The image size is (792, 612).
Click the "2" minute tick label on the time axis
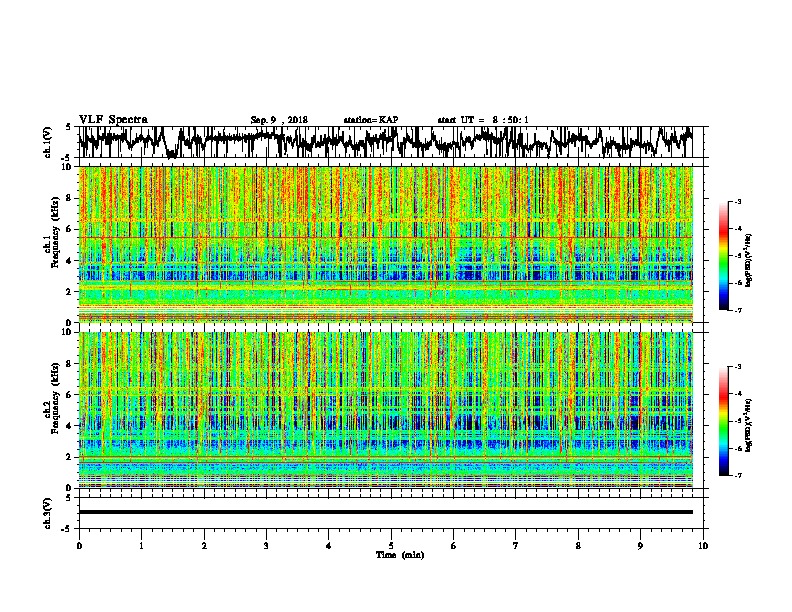click(204, 546)
